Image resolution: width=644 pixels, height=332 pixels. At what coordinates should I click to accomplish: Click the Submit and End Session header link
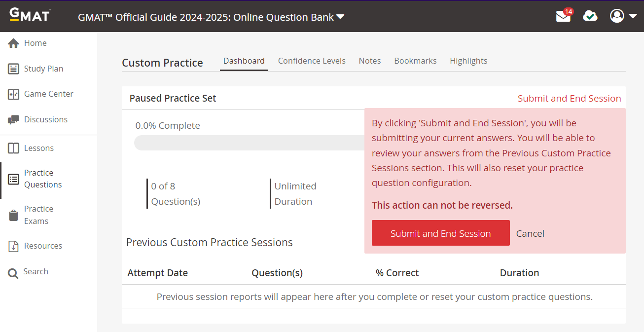click(569, 99)
